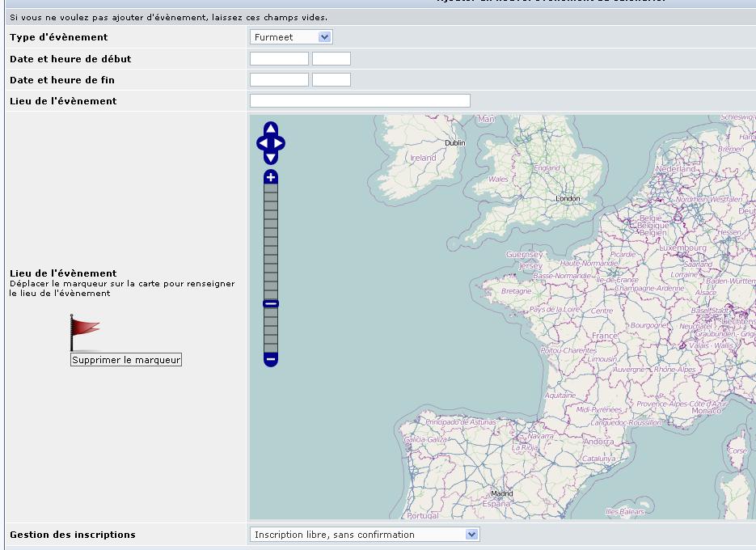Click on Dublin on the map
Viewport: 756px width, 550px height.
point(455,143)
